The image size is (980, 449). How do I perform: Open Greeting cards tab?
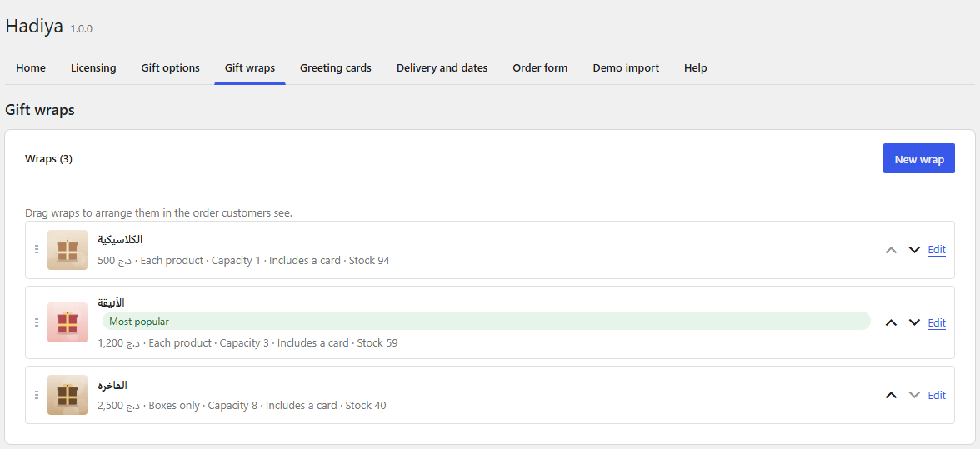(336, 68)
